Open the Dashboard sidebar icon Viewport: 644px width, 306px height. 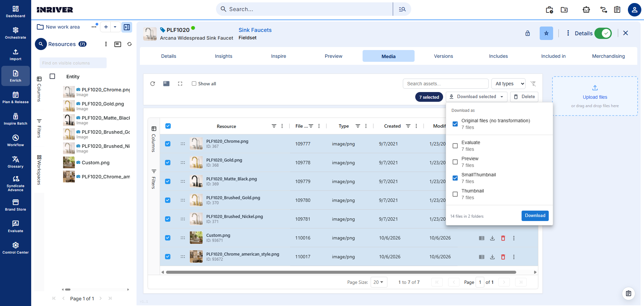[x=15, y=11]
